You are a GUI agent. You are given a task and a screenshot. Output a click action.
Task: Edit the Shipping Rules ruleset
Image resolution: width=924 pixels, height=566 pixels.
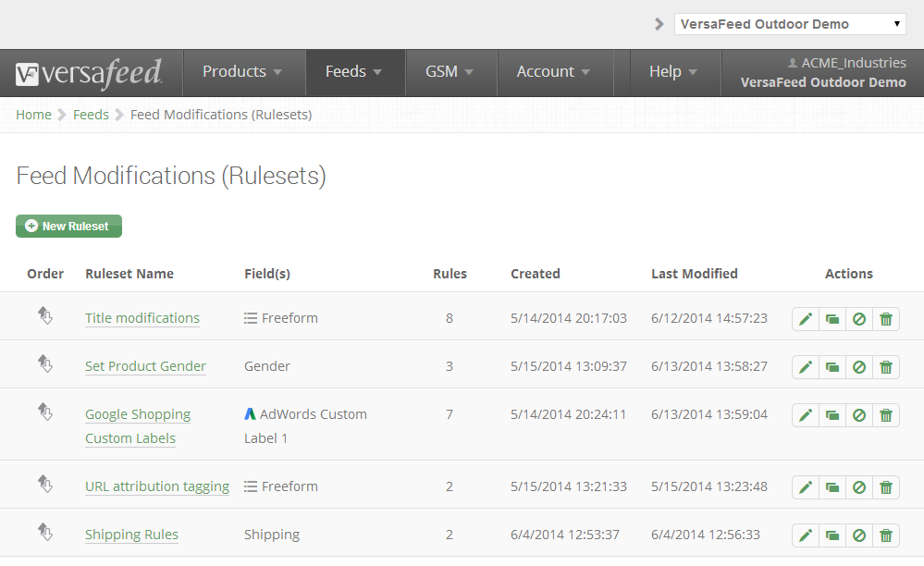[x=806, y=536]
